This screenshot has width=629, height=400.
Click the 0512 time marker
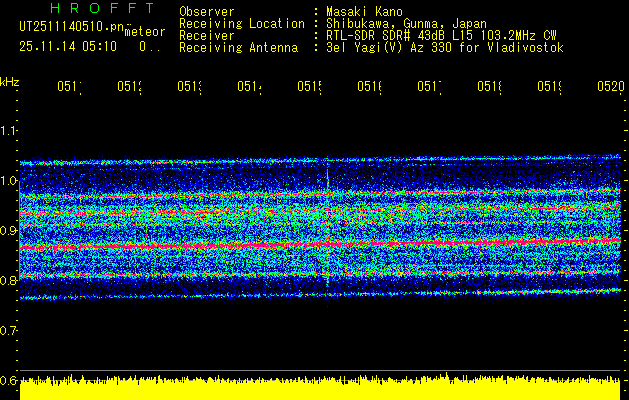pyautogui.click(x=130, y=86)
